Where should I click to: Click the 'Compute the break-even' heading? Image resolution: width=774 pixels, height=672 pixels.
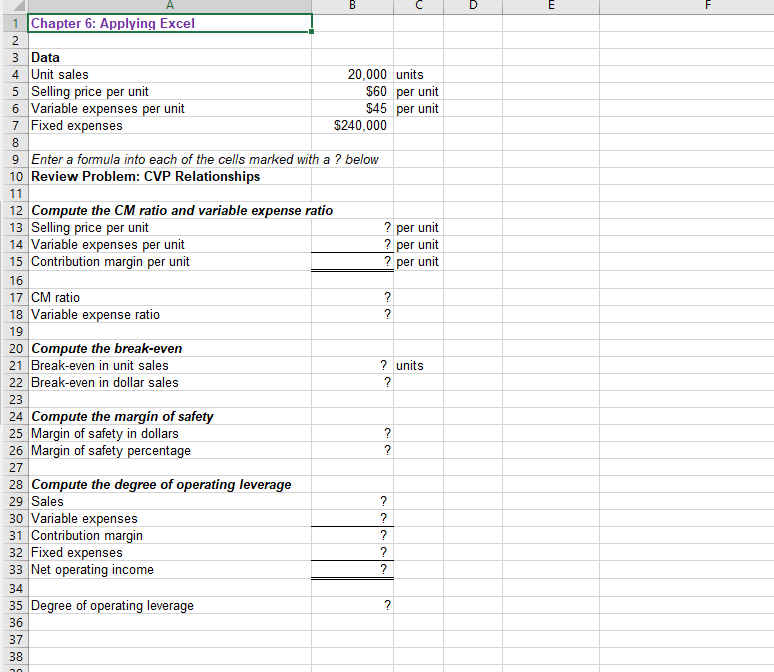pyautogui.click(x=170, y=349)
